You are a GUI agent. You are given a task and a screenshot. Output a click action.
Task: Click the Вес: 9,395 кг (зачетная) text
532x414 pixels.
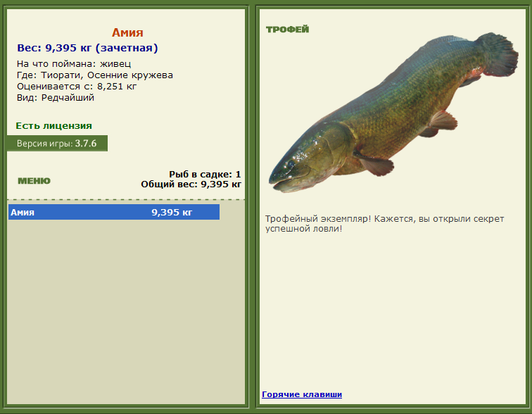pyautogui.click(x=87, y=48)
